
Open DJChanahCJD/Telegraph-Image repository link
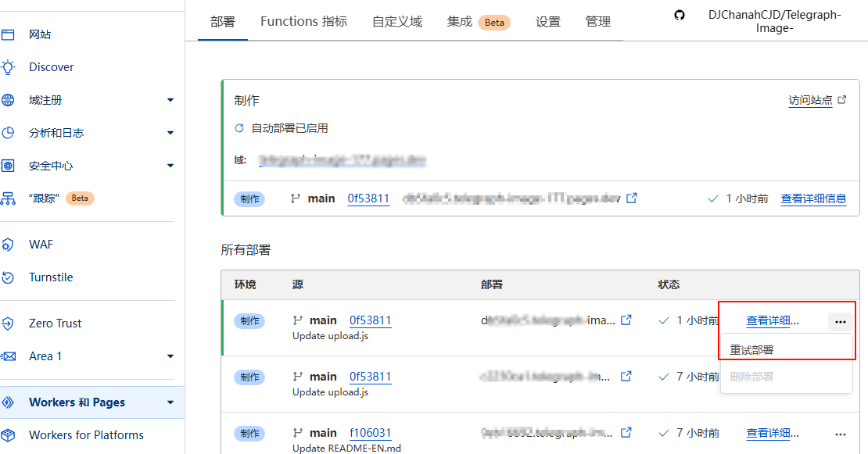click(x=774, y=22)
